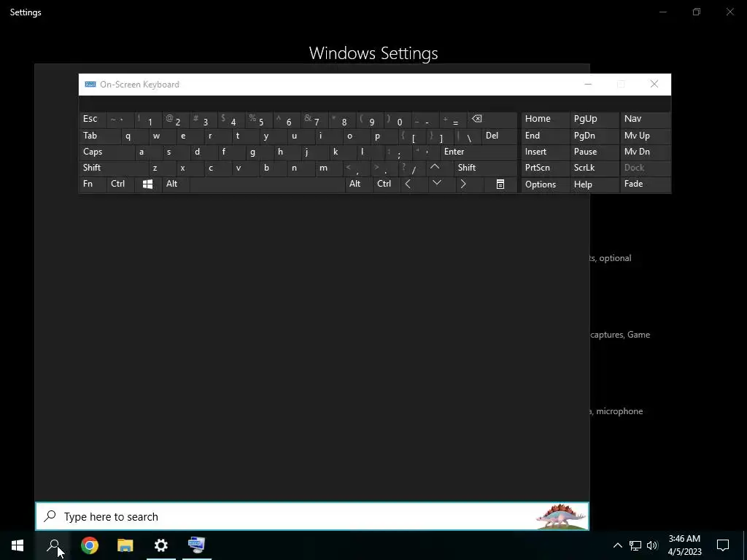
Task: Click the Nav key
Action: coord(645,120)
